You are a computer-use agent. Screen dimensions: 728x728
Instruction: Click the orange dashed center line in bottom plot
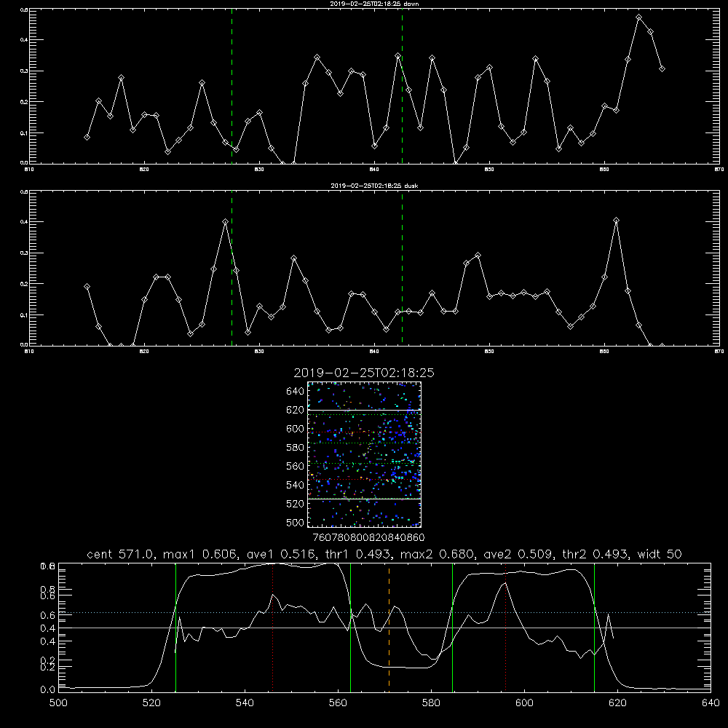389,627
